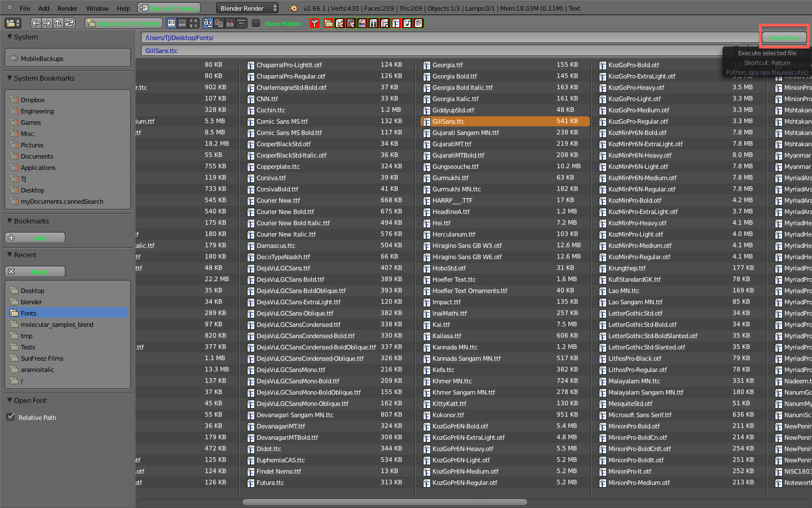Toggle the folders filter
Screen dimensions: 812x508
(x=328, y=23)
